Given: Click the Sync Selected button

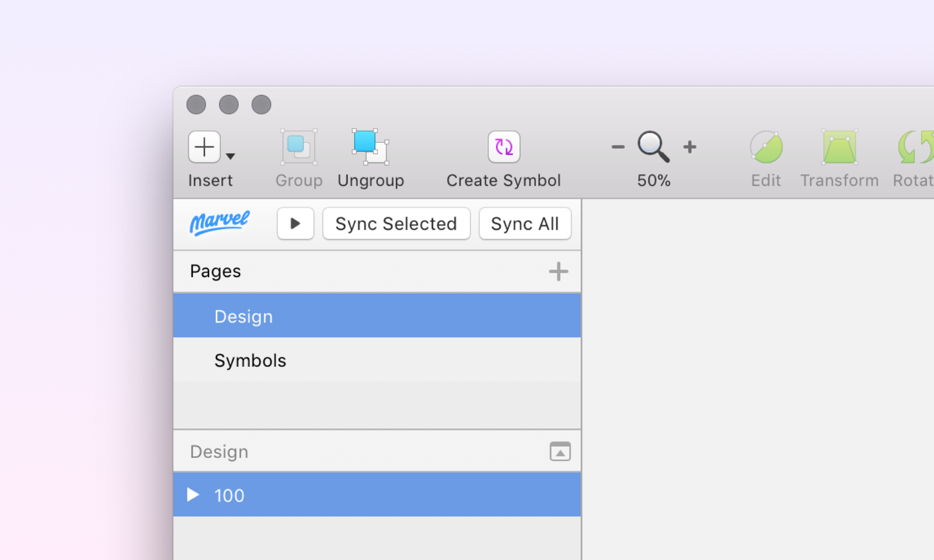Looking at the screenshot, I should [x=396, y=223].
